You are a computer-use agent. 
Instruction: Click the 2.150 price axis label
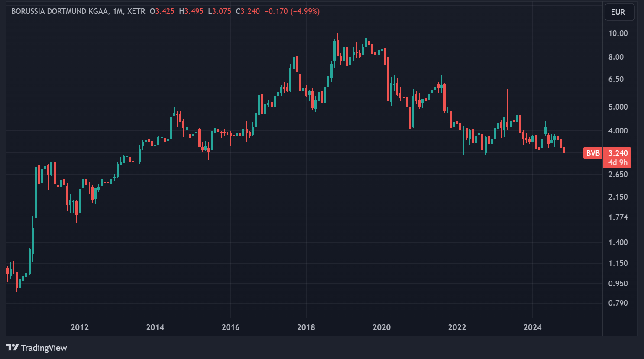coord(618,197)
